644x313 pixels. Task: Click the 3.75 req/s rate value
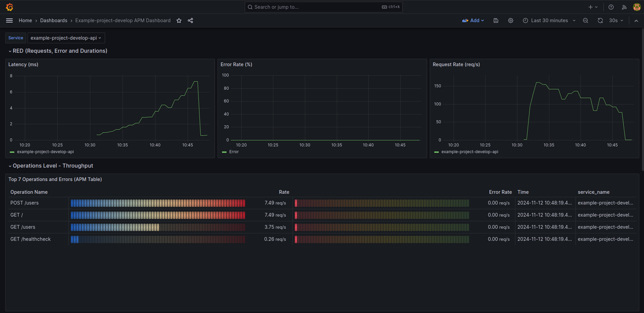pos(275,227)
